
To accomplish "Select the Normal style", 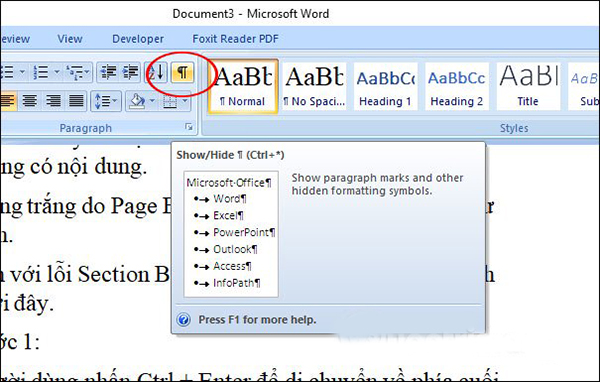I will 243,86.
